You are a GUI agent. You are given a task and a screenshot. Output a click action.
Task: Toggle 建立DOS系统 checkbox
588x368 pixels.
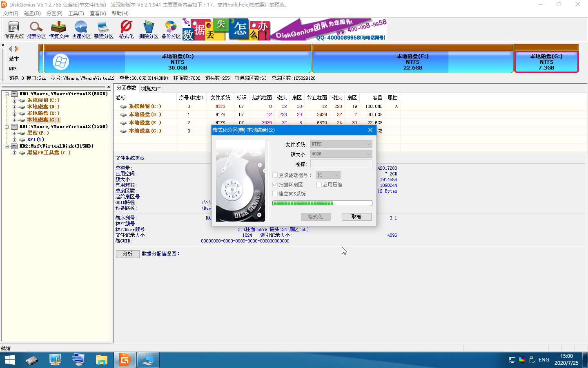click(x=275, y=194)
